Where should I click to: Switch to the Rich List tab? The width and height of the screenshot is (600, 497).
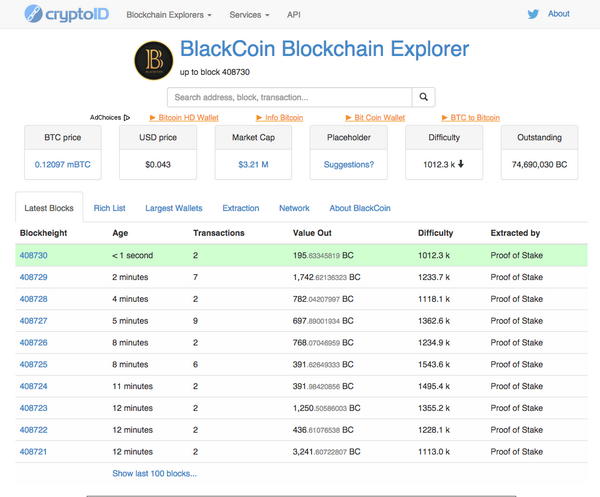pyautogui.click(x=109, y=208)
